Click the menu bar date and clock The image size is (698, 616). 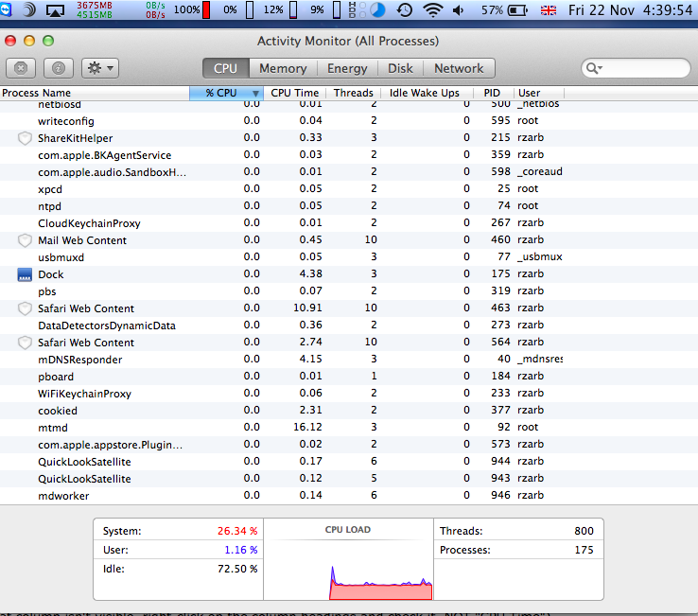pyautogui.click(x=630, y=9)
